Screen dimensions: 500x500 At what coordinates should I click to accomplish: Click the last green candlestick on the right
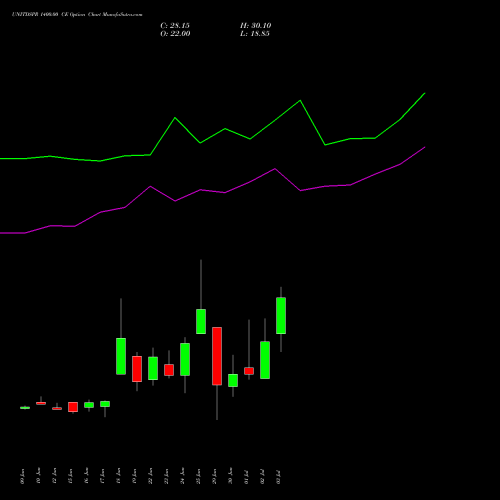(281, 315)
